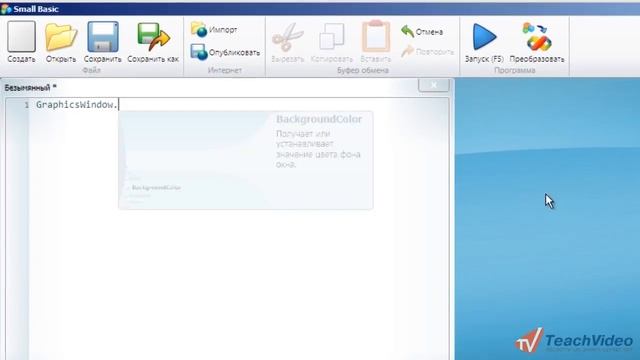Run the program with Запуск (F5)
This screenshot has height=360, width=640.
[484, 42]
